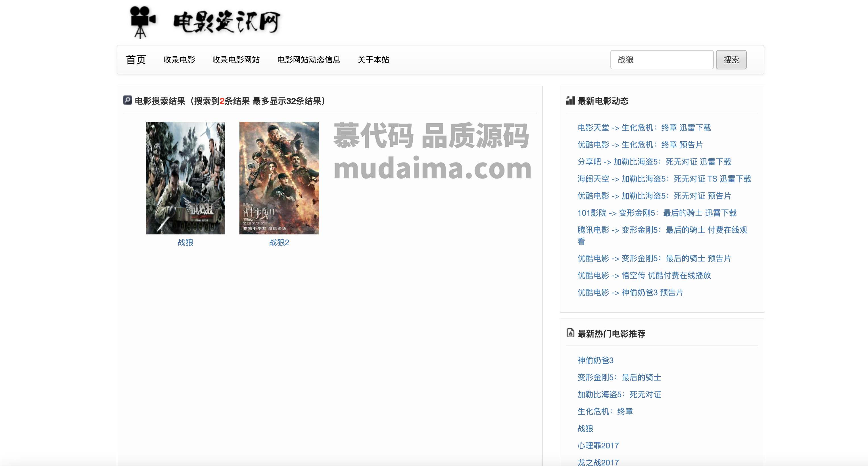Open 分享吧 -> 加勒比海盗5：死无对证 迅雷下载
The image size is (868, 466).
click(x=654, y=162)
